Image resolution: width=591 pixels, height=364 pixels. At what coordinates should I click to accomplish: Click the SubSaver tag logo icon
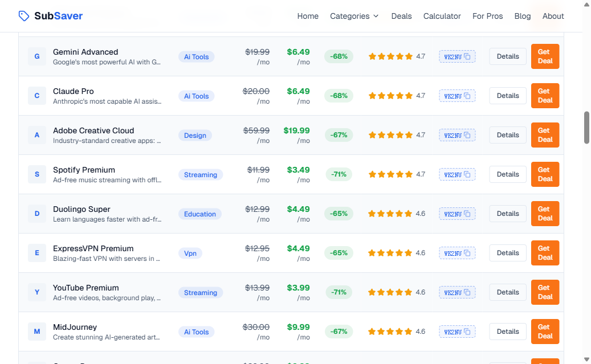pos(24,16)
